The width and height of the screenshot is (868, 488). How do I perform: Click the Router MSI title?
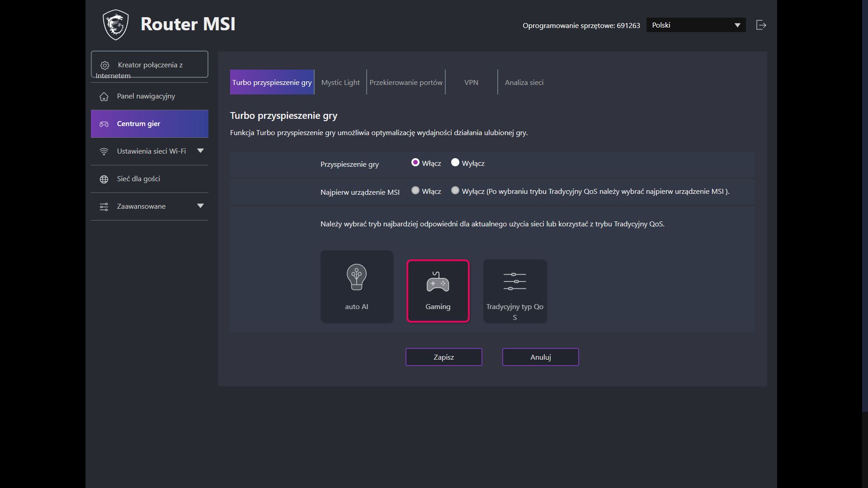[x=188, y=24]
